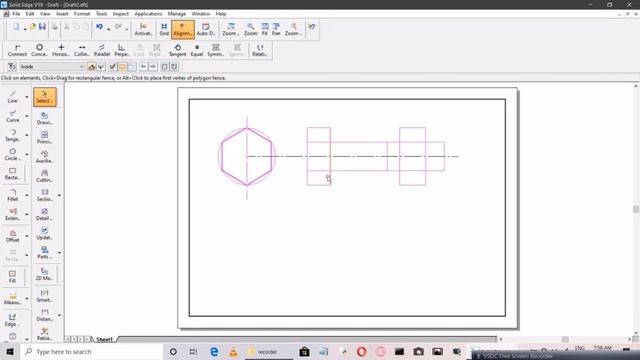Open VLC media player from taskbar
Screen dimensions: 640x360
coord(233,351)
